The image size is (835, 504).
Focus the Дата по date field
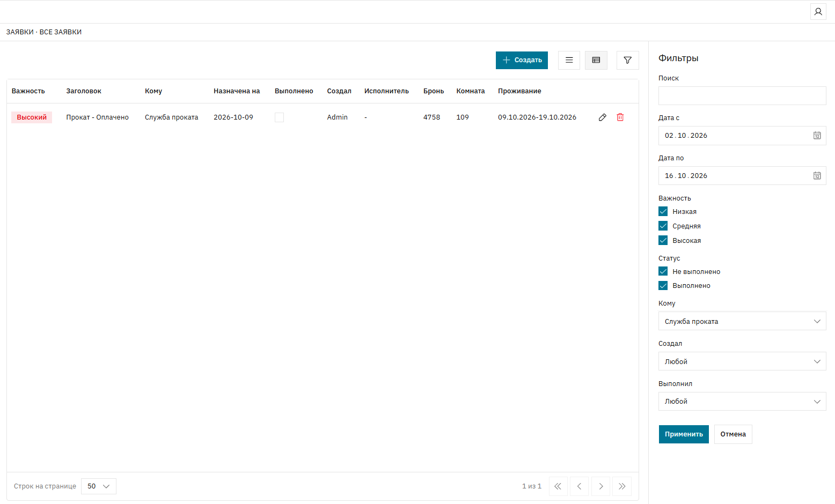pos(742,176)
